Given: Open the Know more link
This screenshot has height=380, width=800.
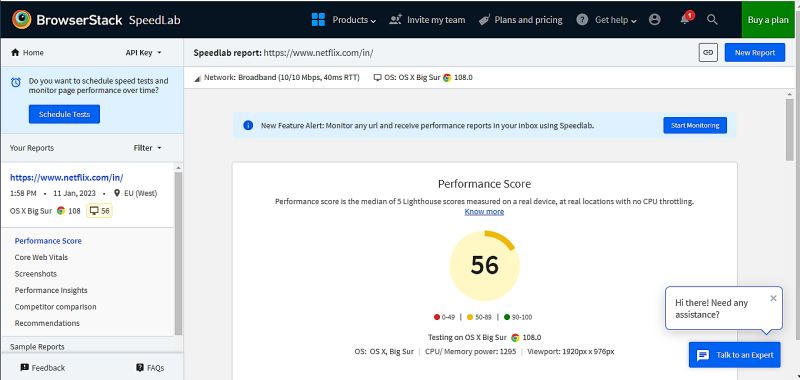Looking at the screenshot, I should tap(484, 212).
